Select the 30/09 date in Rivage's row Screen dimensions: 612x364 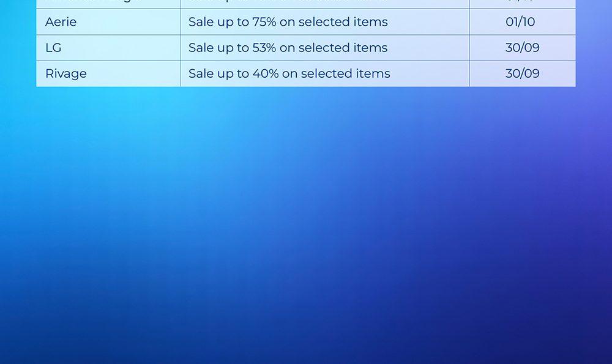point(522,73)
